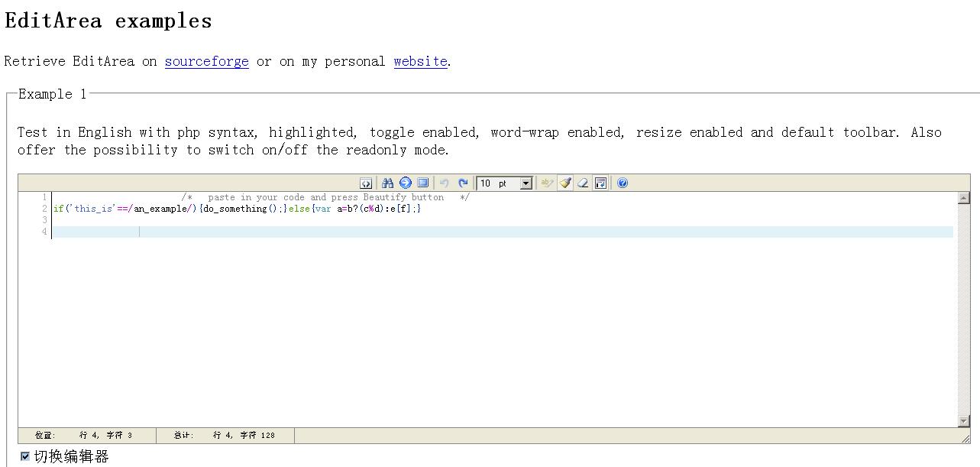Uncheck the 切换编辑器 checkbox
The width and height of the screenshot is (980, 467).
25,456
